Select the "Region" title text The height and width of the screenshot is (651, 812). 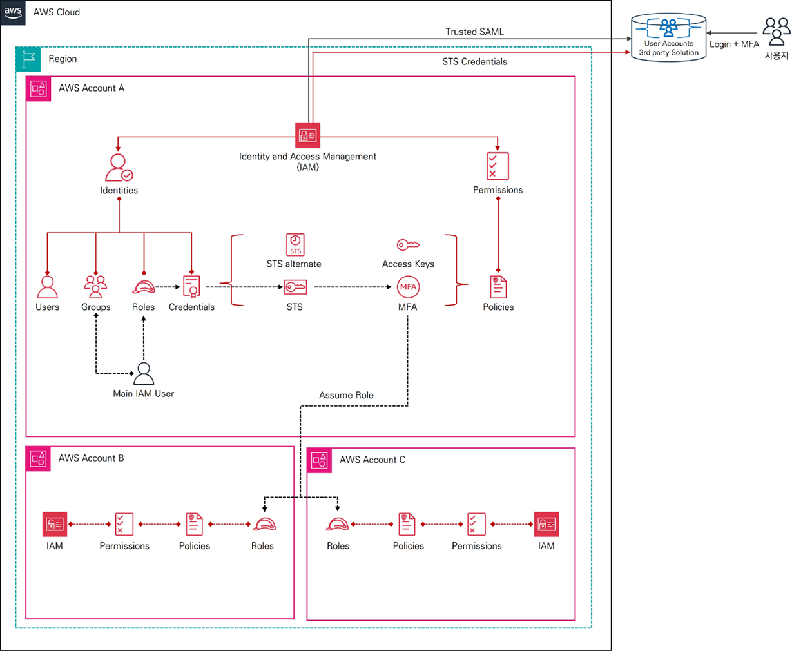[63, 59]
